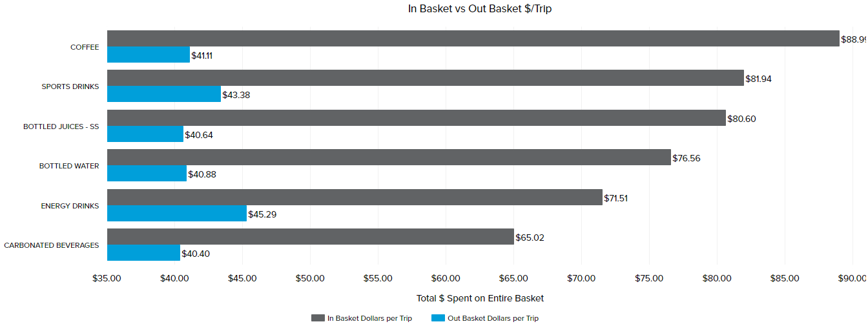The image size is (868, 324).
Task: Click the $81.94 data label
Action: click(x=758, y=79)
